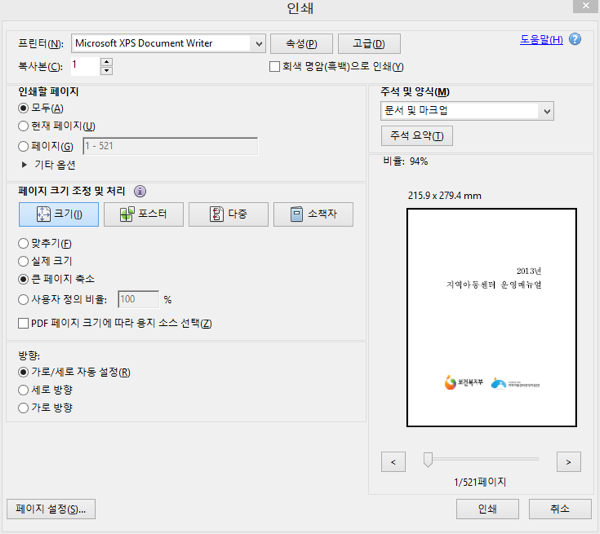Decrease copies with the down arrow
Screen dimensions: 600x534
[x=106, y=70]
